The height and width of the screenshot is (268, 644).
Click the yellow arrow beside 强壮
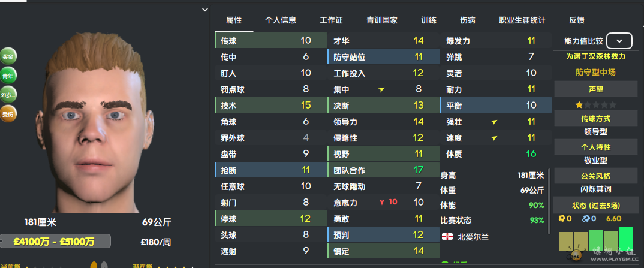493,122
